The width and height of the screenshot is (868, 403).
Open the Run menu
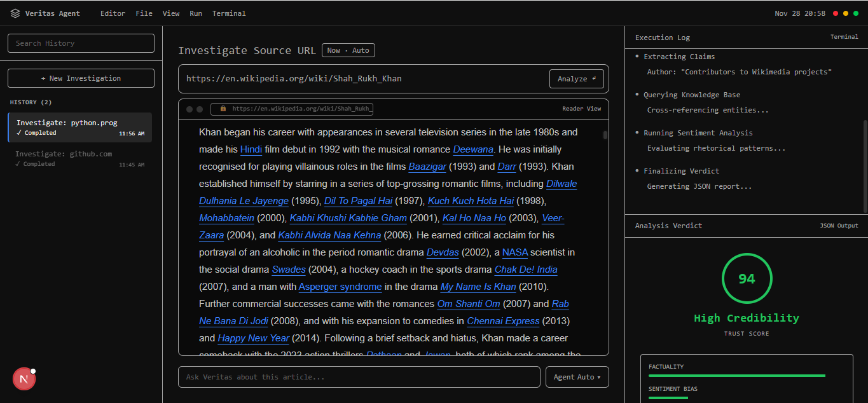[196, 13]
